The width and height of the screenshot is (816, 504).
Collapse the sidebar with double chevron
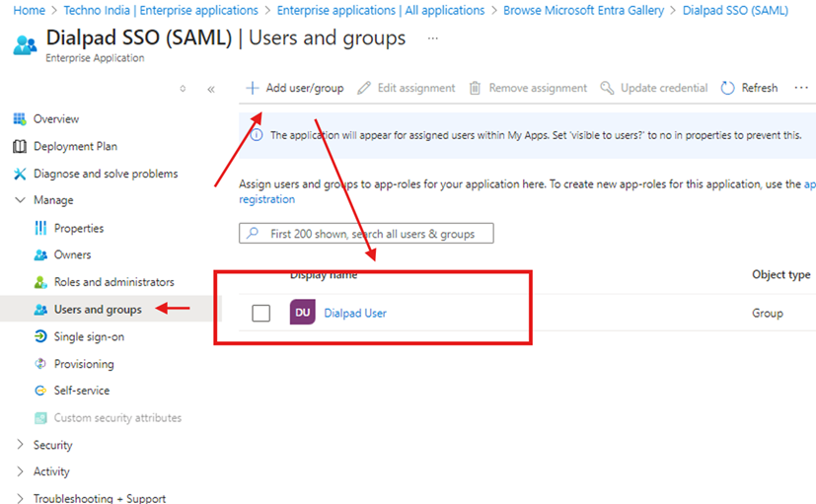(x=211, y=89)
